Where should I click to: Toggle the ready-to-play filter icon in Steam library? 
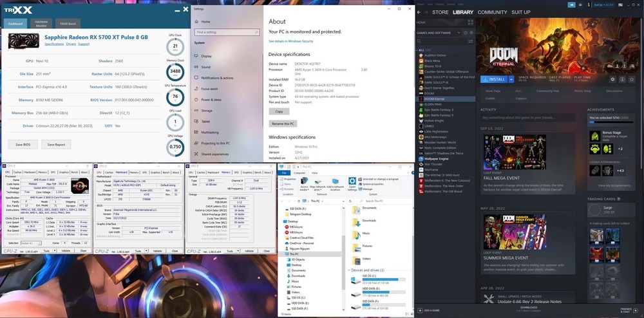(x=471, y=33)
